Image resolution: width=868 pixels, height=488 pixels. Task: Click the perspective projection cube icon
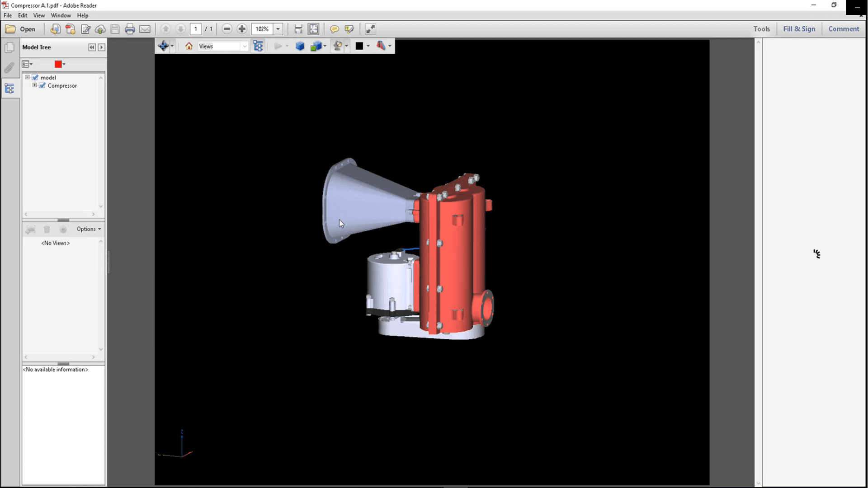click(x=300, y=46)
